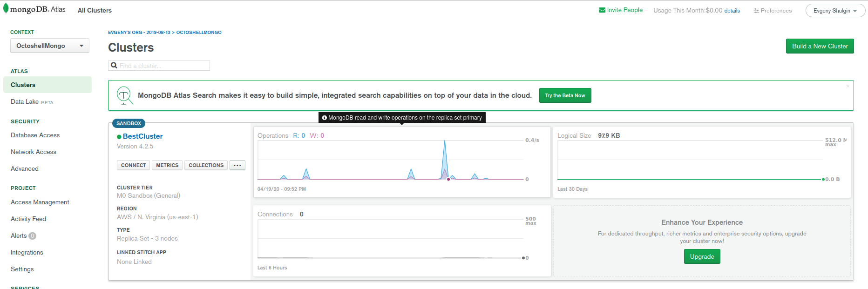Click the Connections chart

tap(391, 238)
